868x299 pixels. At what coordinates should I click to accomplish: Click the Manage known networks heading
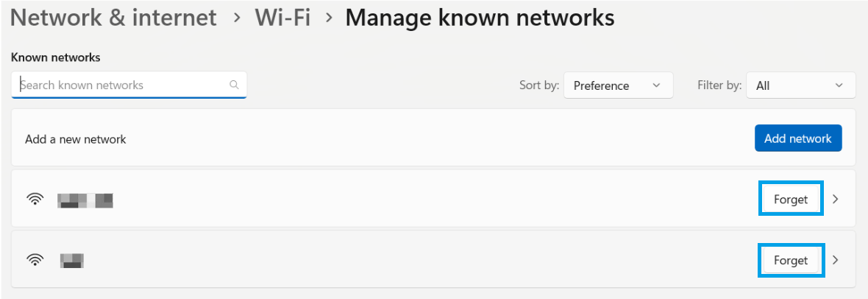(480, 18)
